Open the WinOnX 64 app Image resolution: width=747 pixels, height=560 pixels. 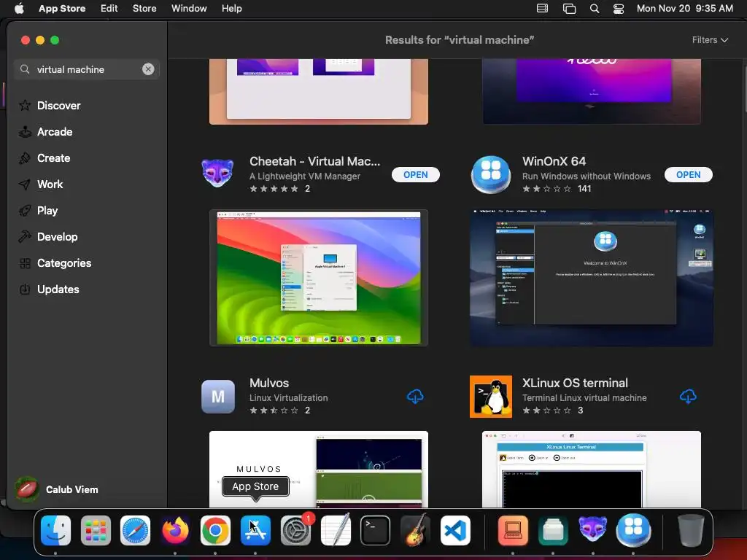pos(689,175)
